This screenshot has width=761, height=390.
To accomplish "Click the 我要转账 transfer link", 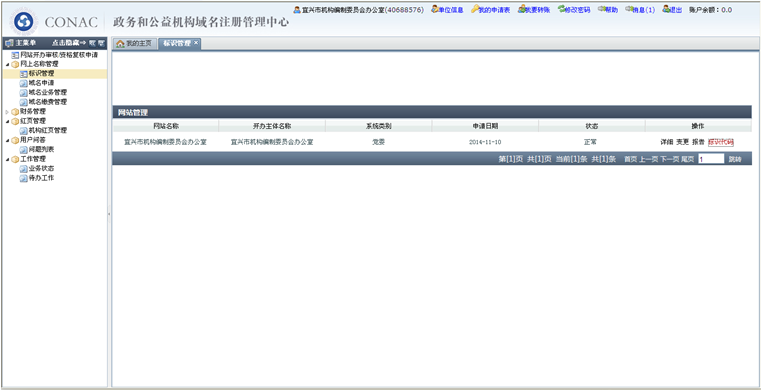I will coord(534,10).
